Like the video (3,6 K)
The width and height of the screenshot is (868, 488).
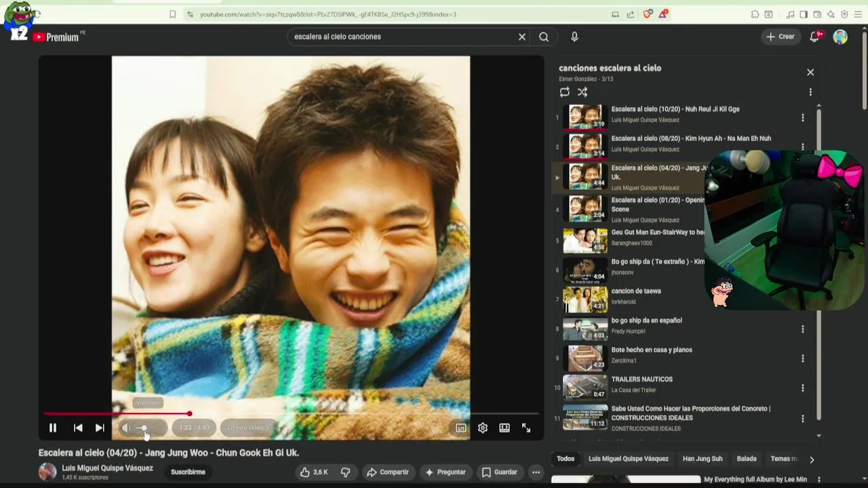[x=314, y=472]
